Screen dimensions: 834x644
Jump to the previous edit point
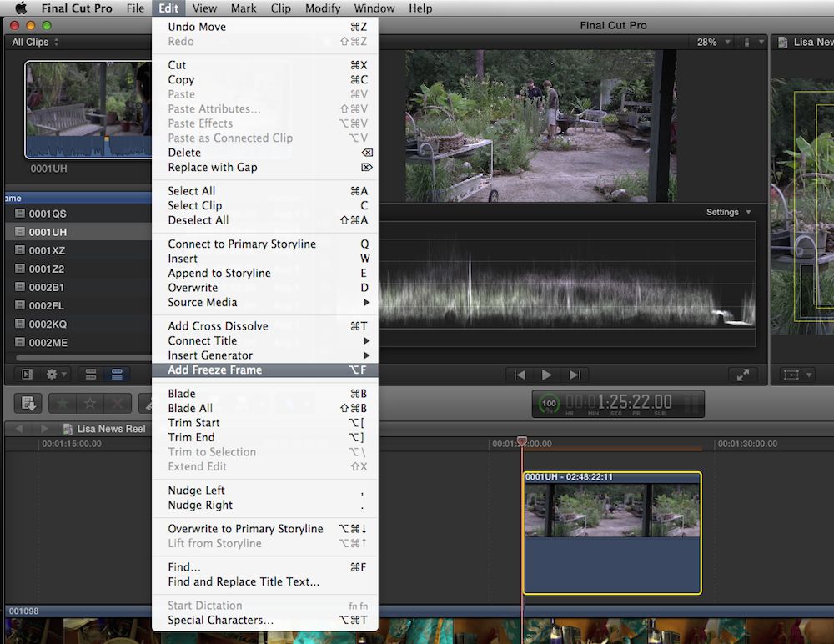[520, 375]
